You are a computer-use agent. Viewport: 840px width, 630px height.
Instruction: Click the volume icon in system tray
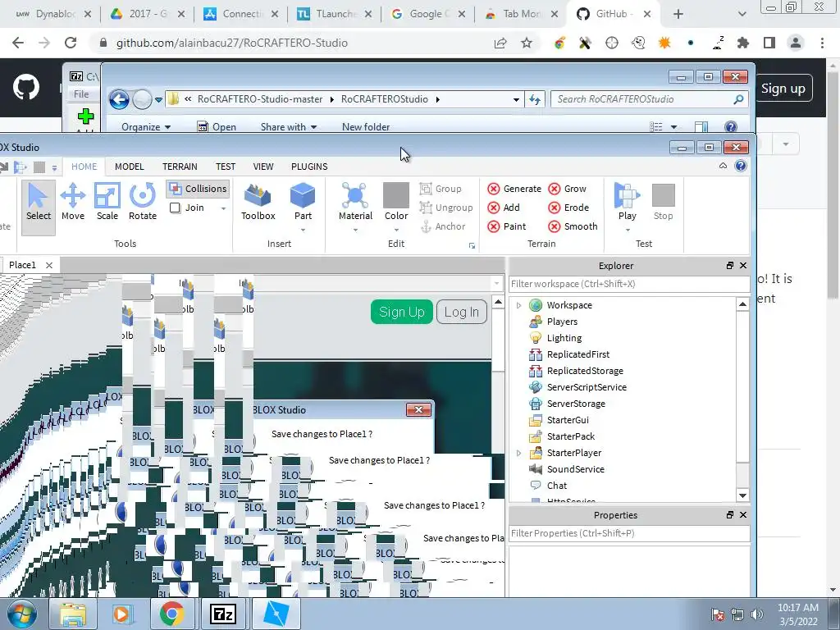coord(756,614)
